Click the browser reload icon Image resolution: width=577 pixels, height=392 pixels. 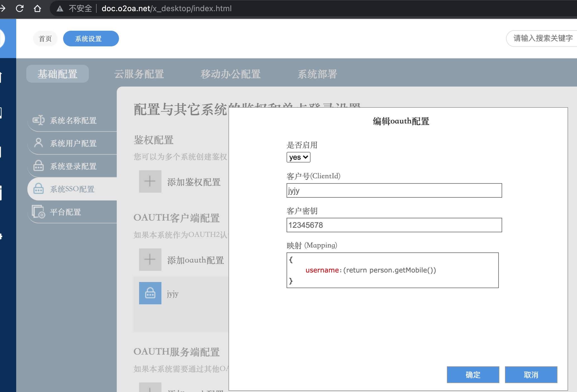20,8
